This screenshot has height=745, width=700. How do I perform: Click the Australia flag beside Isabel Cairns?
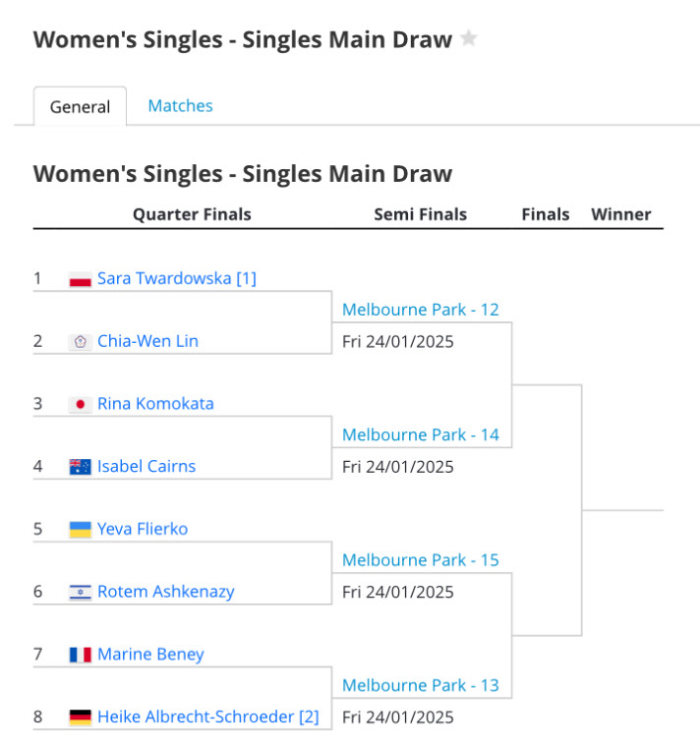80,467
